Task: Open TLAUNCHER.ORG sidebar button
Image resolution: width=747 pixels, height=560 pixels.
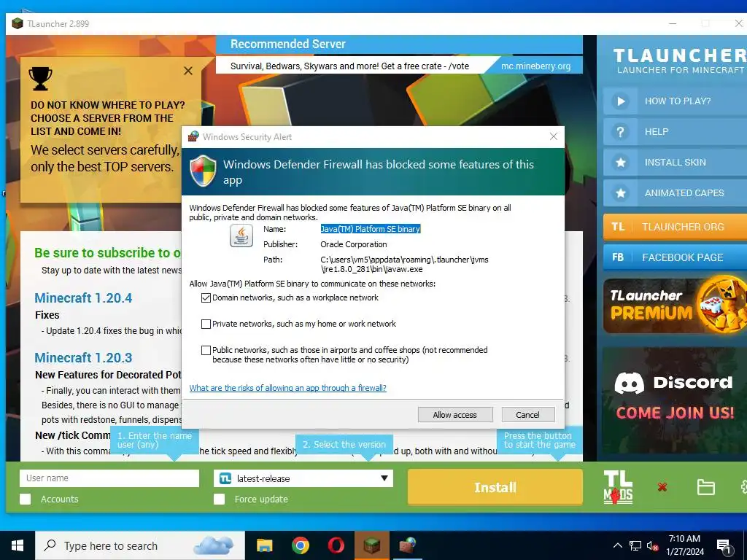Action: [675, 227]
